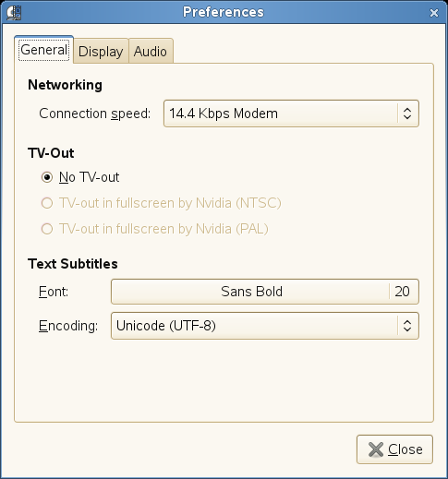Click the Font label
This screenshot has width=448, height=479.
coord(54,292)
